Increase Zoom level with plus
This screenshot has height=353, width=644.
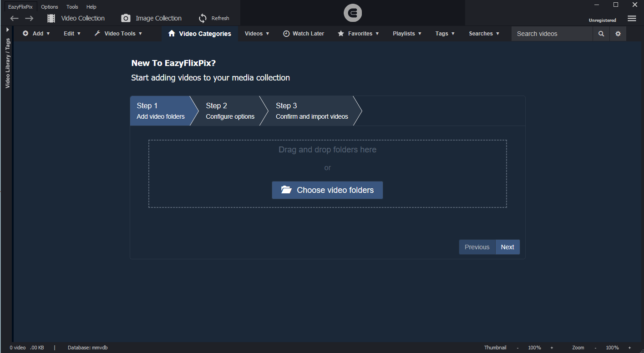[629, 348]
